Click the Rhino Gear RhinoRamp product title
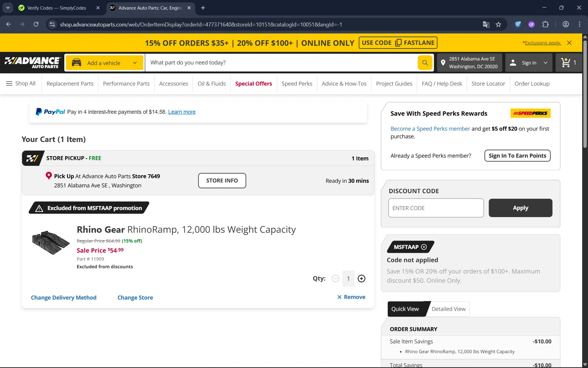588x368 pixels. (186, 230)
